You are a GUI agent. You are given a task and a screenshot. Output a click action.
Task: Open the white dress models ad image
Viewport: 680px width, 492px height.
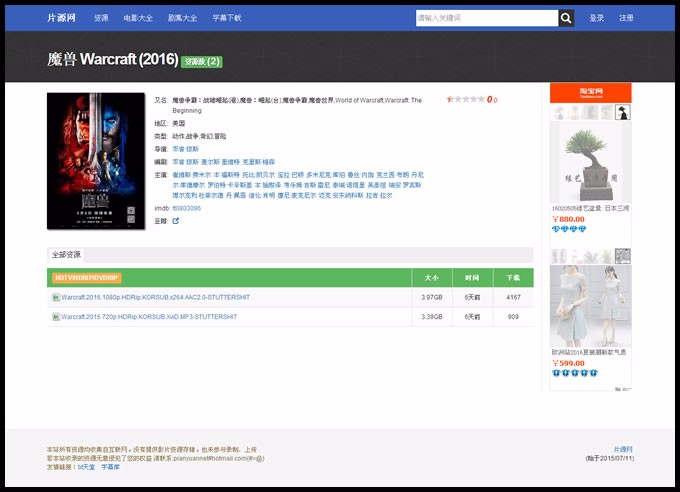coord(591,306)
